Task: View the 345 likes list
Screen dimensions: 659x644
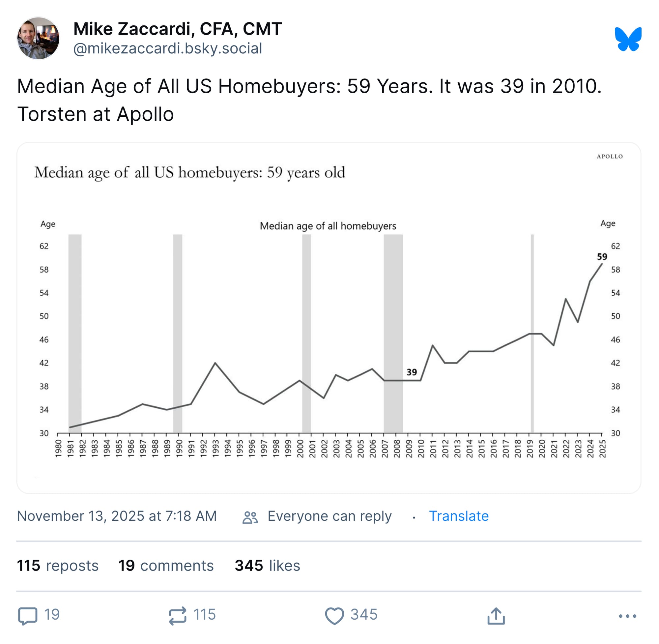Action: tap(267, 566)
